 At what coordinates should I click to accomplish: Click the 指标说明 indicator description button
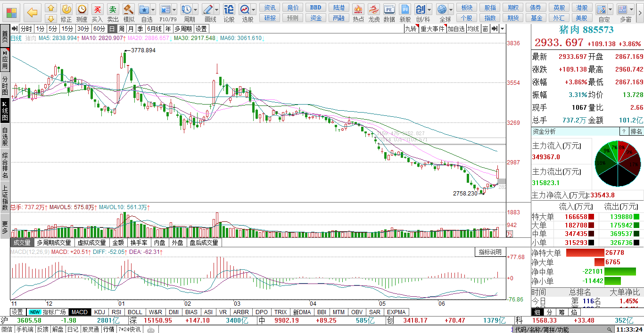pyautogui.click(x=490, y=252)
